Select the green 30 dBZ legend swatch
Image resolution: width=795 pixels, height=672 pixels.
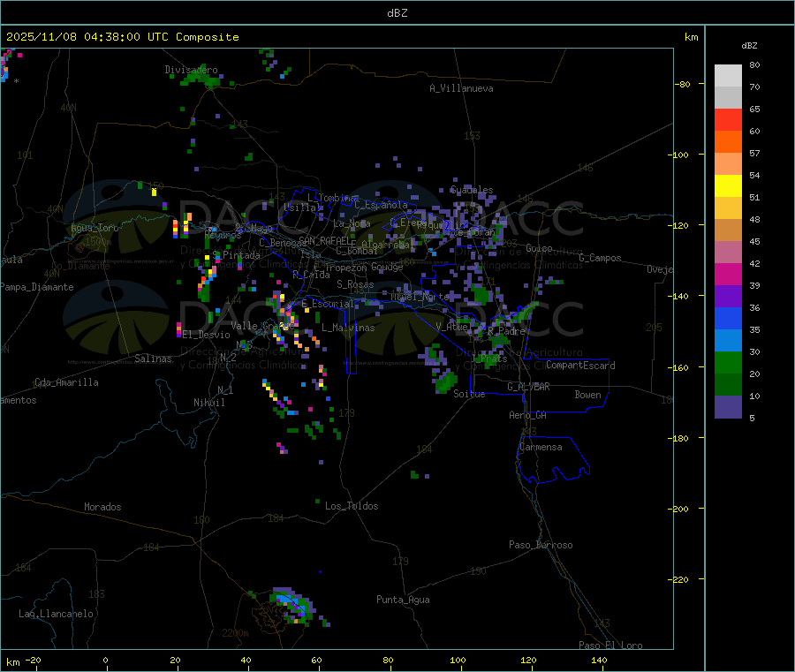(728, 362)
